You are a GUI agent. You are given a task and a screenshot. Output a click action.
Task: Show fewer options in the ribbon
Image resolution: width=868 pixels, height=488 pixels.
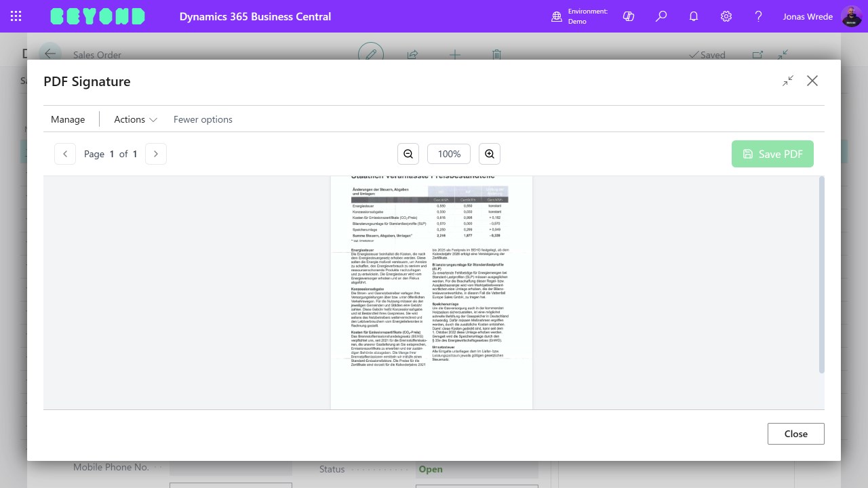tap(203, 119)
